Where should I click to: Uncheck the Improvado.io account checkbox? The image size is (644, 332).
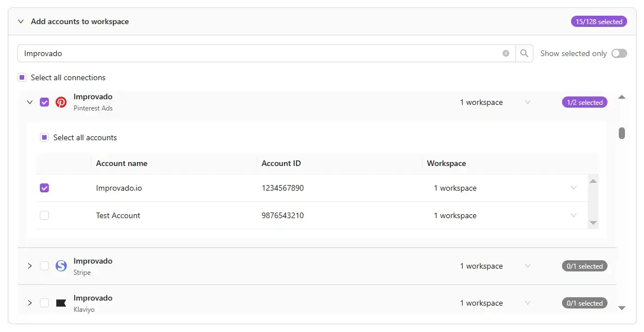coord(44,188)
